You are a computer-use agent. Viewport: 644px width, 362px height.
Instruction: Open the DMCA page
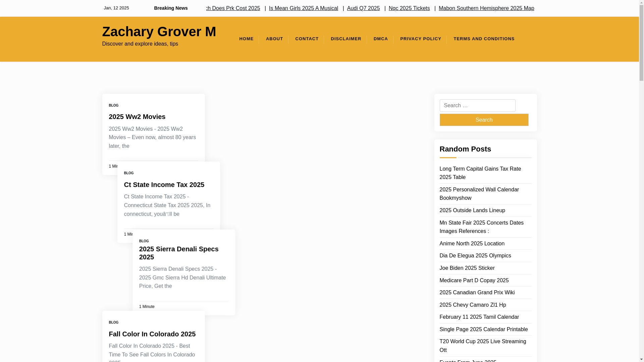click(381, 39)
